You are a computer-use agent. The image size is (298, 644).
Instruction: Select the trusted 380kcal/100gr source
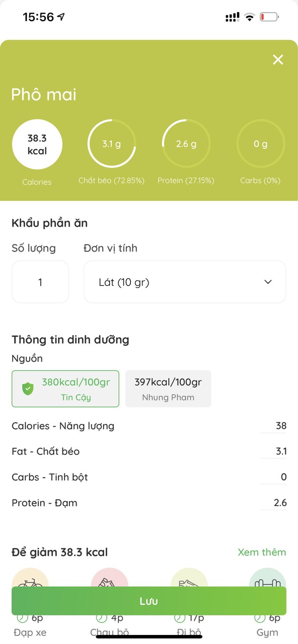[x=65, y=388]
